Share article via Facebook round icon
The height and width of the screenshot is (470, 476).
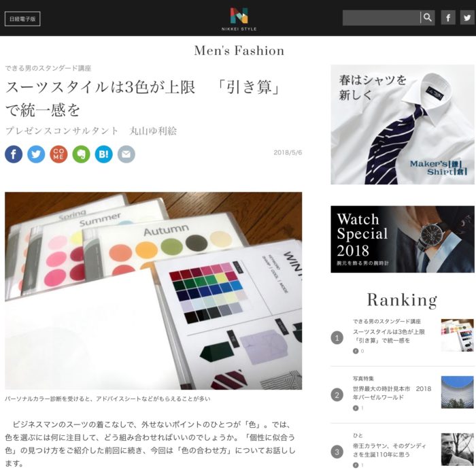[x=14, y=154]
